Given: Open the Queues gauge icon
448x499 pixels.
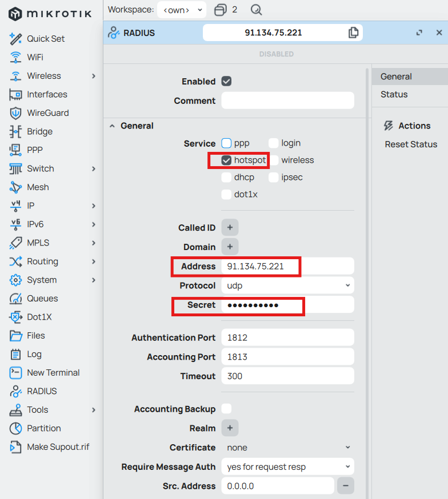Looking at the screenshot, I should point(15,299).
